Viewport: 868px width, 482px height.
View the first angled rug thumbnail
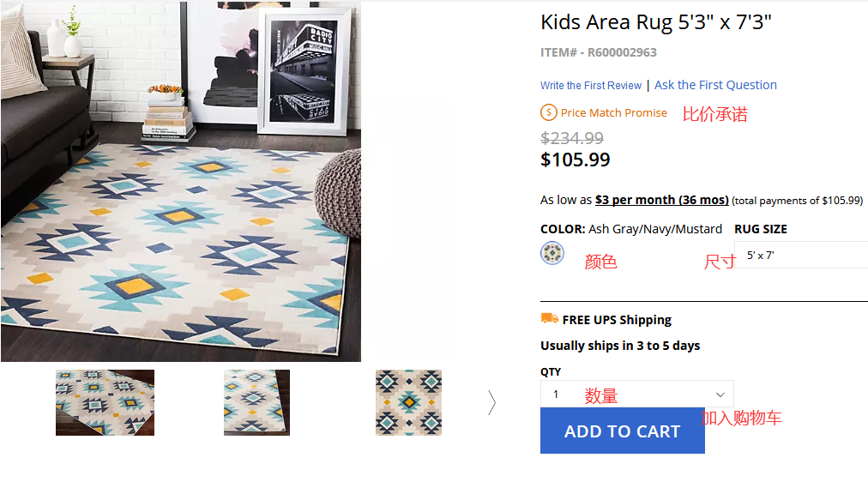tap(105, 402)
